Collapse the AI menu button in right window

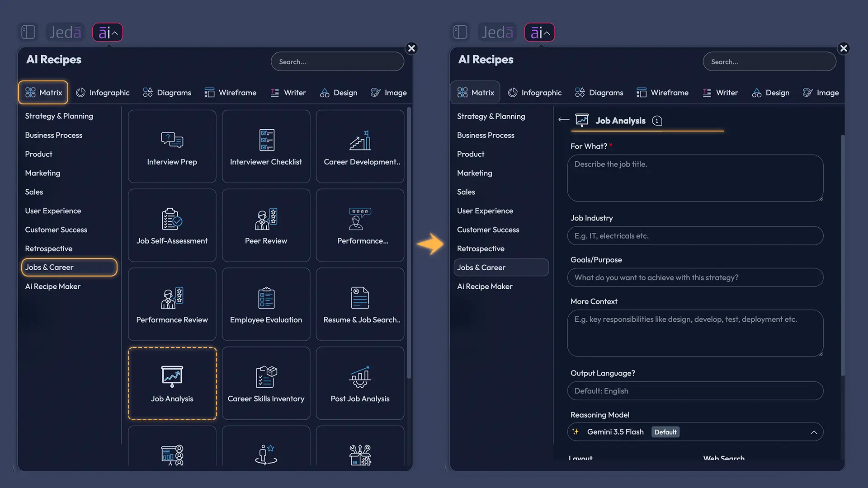(x=540, y=32)
